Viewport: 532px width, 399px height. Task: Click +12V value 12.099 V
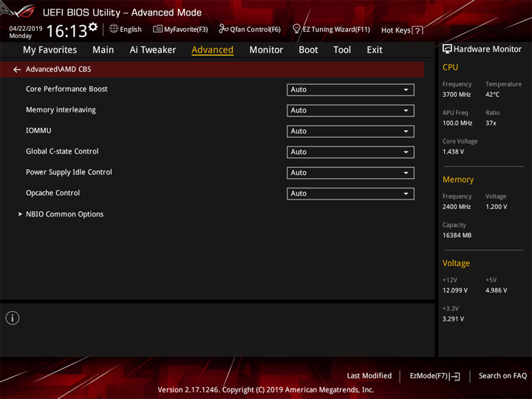[454, 290]
